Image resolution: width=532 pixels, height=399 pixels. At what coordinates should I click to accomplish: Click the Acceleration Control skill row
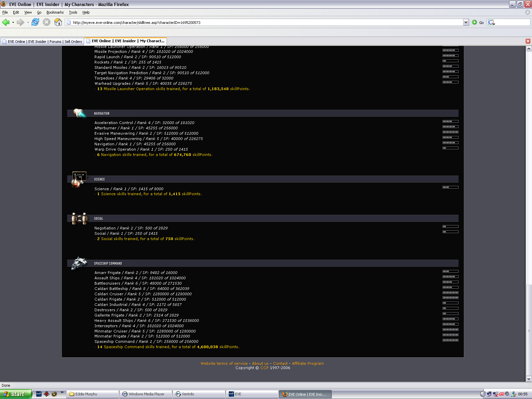point(144,123)
